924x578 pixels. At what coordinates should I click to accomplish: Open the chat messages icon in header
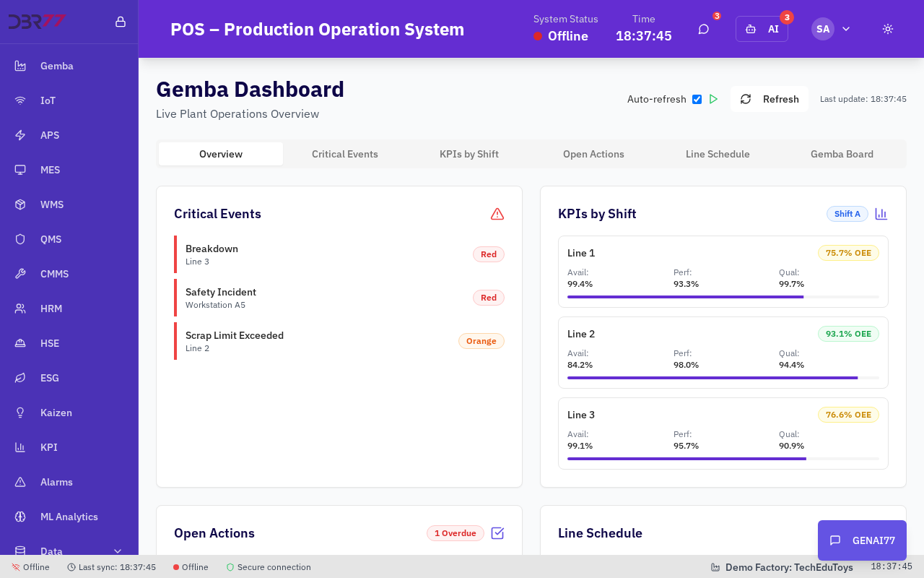coord(703,29)
